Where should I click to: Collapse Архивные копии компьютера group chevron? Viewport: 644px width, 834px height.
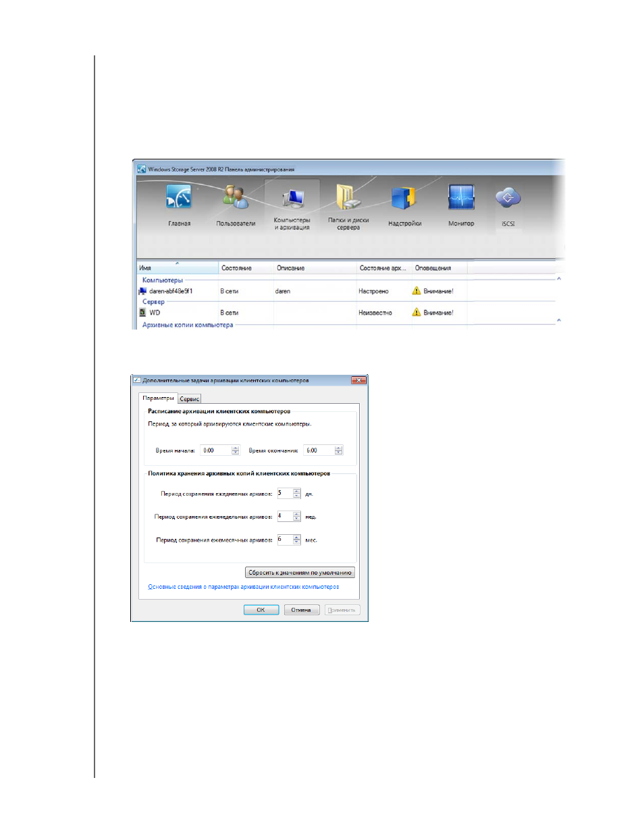click(x=559, y=321)
